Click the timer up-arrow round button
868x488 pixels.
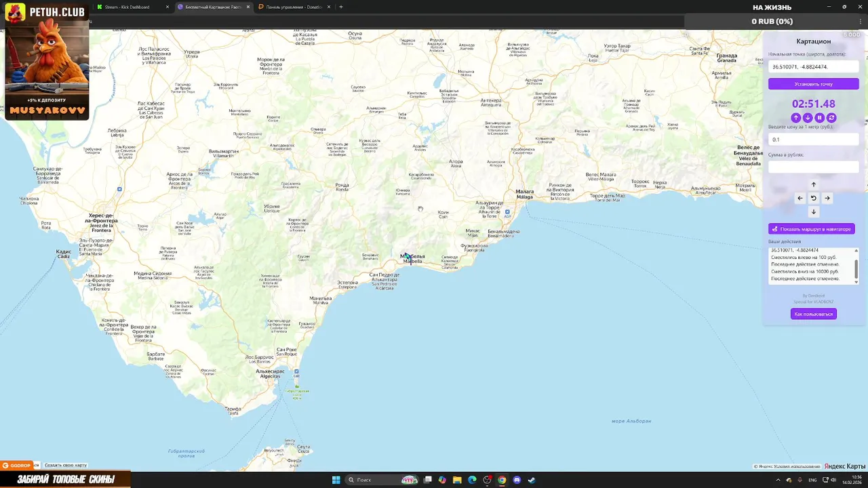(x=796, y=118)
